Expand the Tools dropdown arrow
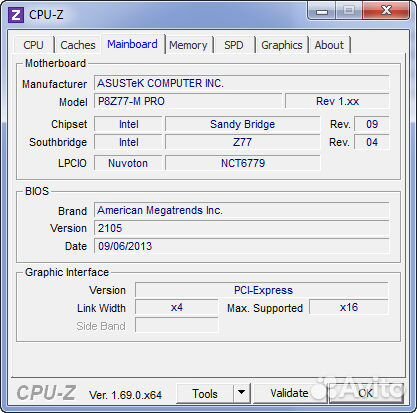 click(242, 394)
